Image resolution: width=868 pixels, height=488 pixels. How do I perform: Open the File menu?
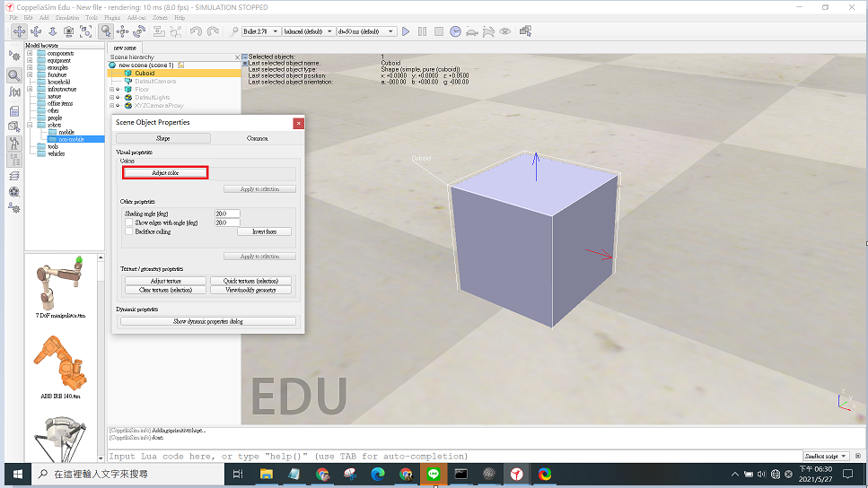click(x=13, y=18)
